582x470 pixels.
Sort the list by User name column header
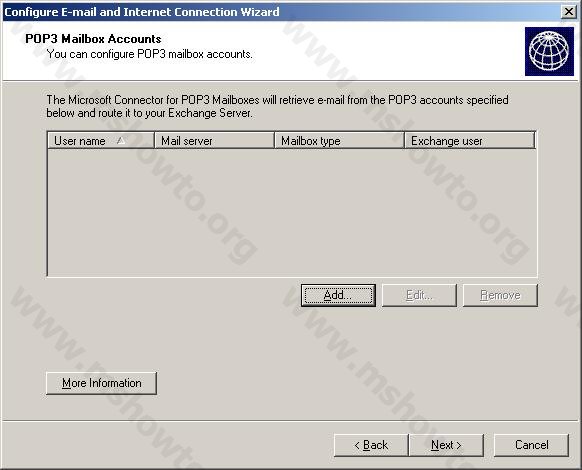click(x=101, y=141)
